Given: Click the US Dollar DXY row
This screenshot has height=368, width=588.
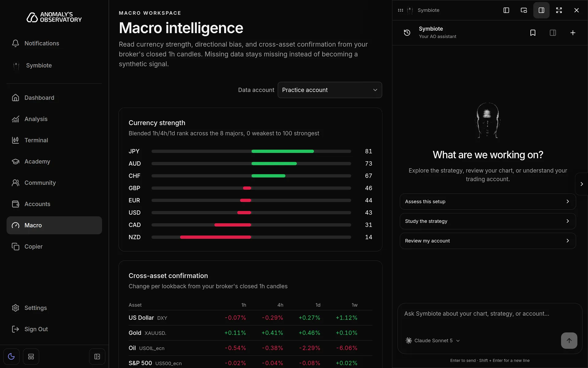Looking at the screenshot, I should pyautogui.click(x=250, y=318).
